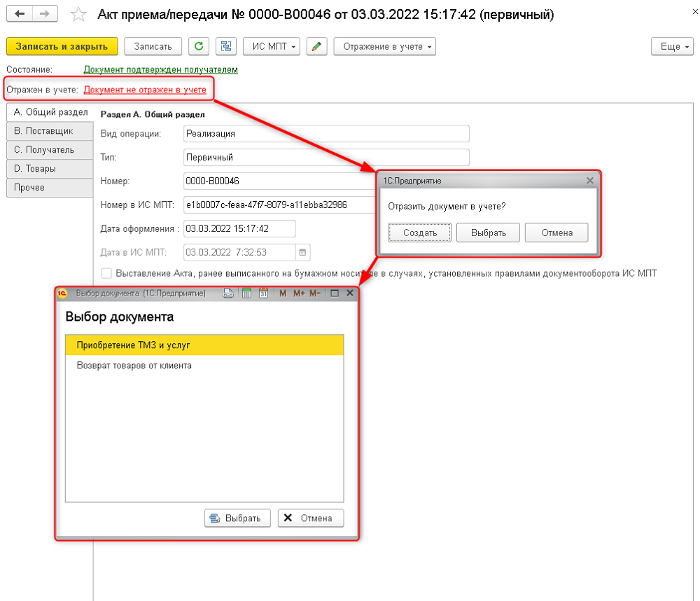The height and width of the screenshot is (601, 700).
Task: Open the ИС МПТ dropdown menu
Action: click(272, 46)
